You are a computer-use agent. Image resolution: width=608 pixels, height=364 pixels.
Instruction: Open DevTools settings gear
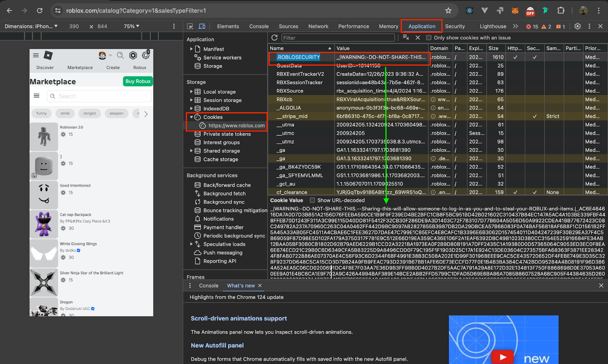pyautogui.click(x=577, y=26)
